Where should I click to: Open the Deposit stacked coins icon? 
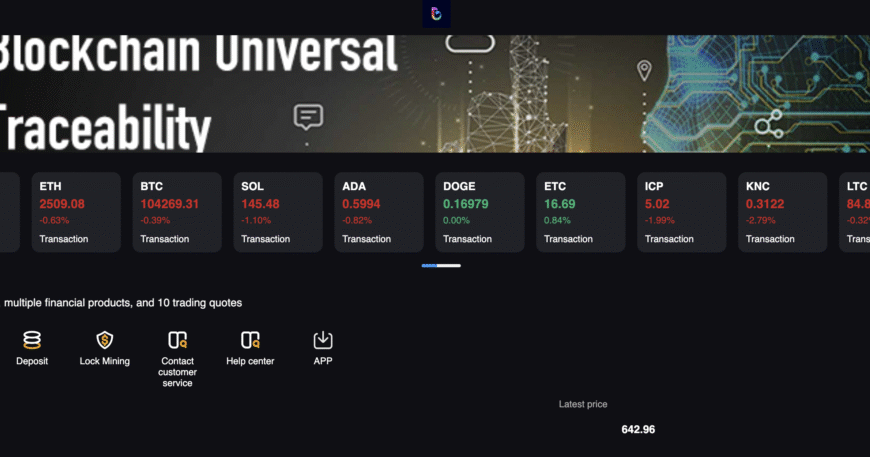point(32,340)
